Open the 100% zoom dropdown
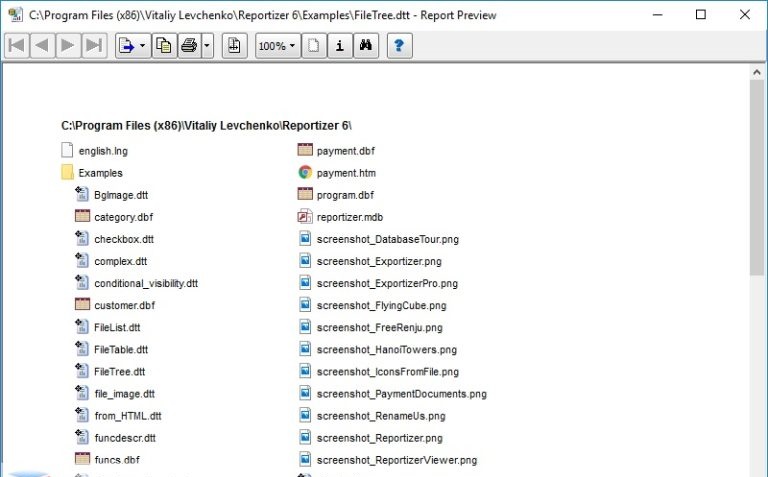This screenshot has width=768, height=477. [278, 46]
